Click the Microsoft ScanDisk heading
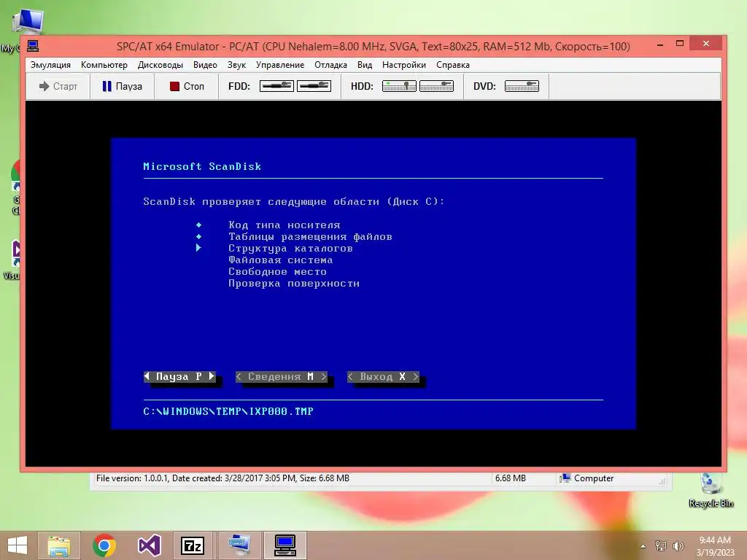This screenshot has height=560, width=747. click(202, 166)
